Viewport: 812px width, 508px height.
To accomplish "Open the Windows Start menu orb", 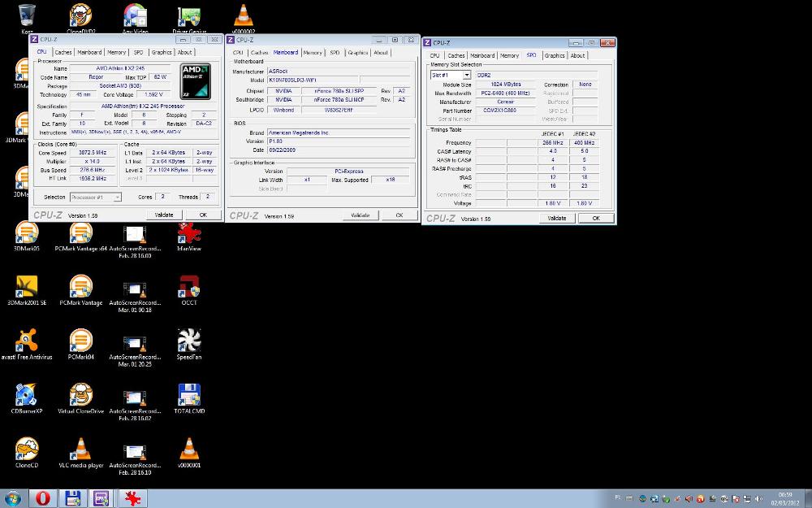I will coord(12,499).
